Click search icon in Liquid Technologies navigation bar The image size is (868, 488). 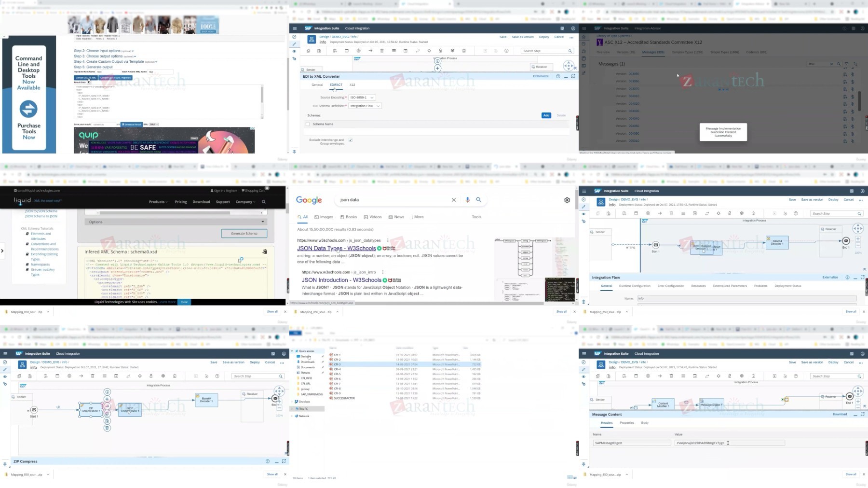coord(264,202)
